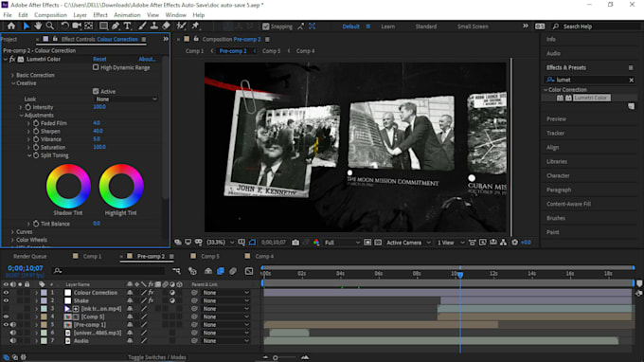This screenshot has width=644, height=362.
Task: Hide the Shake layer
Action: tap(6, 300)
